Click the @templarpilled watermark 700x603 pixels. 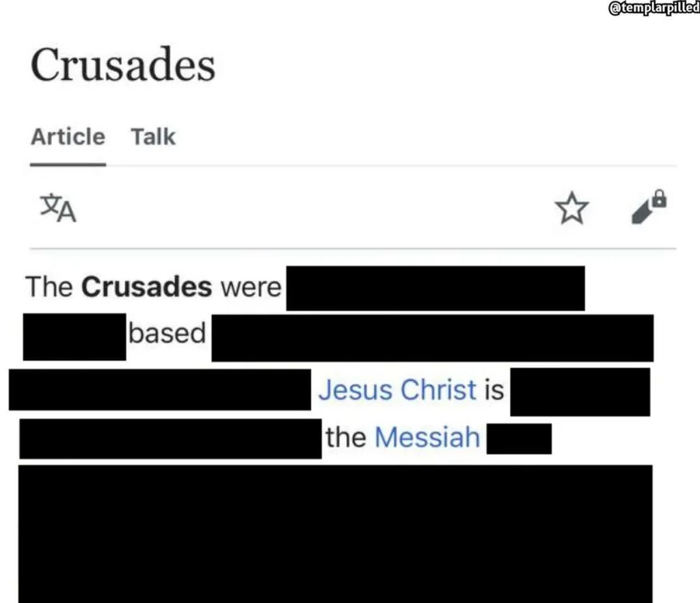pyautogui.click(x=654, y=8)
